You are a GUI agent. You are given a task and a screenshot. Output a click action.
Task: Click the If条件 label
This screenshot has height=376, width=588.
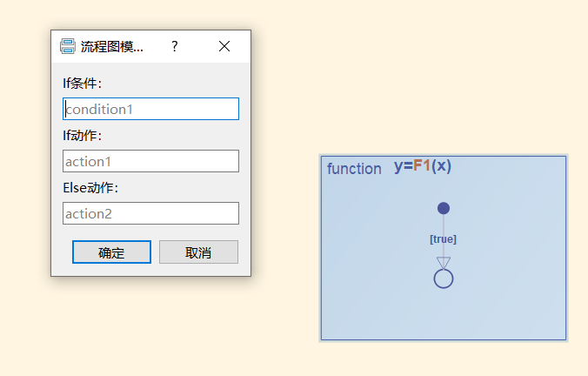(82, 84)
